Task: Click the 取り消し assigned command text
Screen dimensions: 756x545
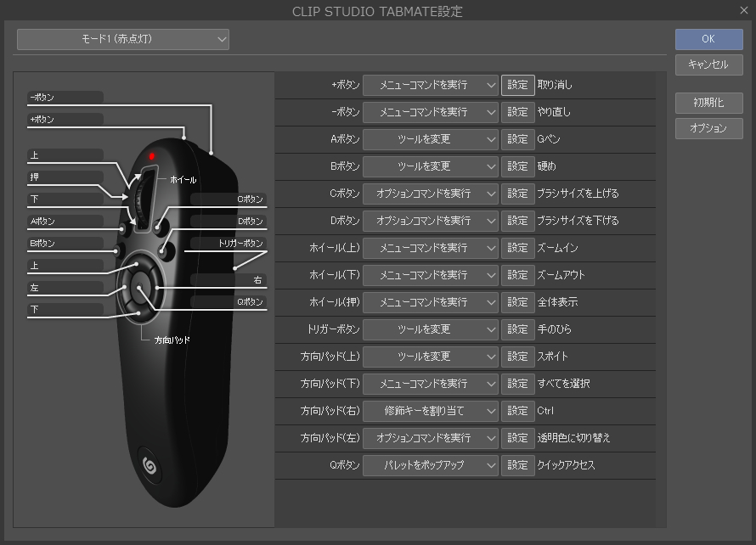Action: pyautogui.click(x=555, y=85)
